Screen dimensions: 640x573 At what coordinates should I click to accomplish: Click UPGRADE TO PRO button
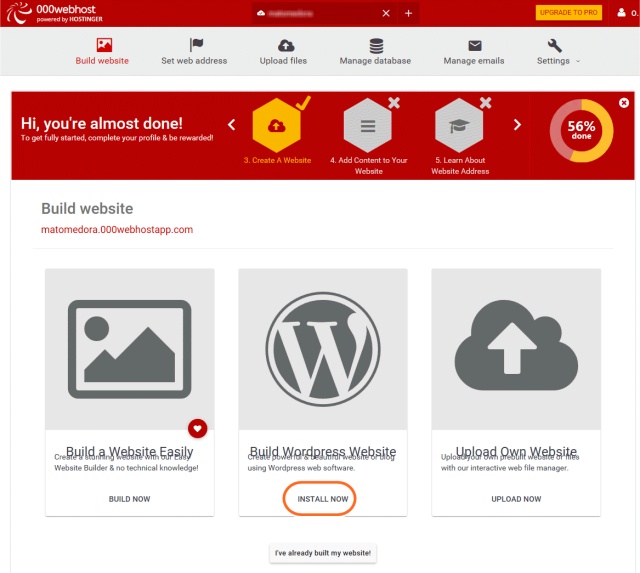point(569,13)
